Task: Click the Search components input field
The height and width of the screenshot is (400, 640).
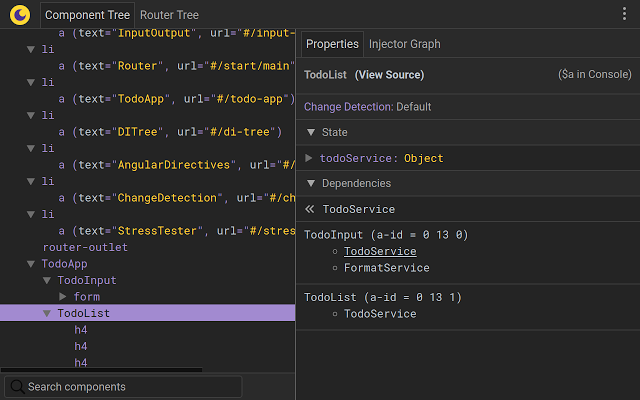Action: (x=130, y=387)
